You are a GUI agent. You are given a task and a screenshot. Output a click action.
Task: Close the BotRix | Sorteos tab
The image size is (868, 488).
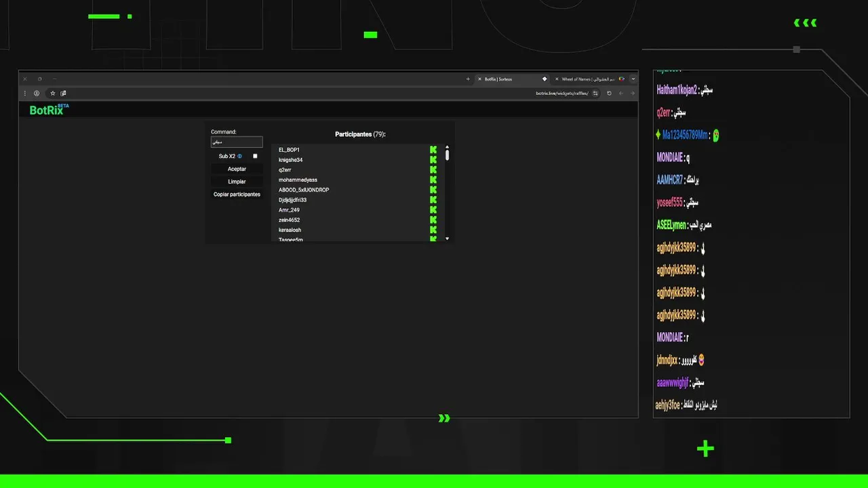(479, 79)
